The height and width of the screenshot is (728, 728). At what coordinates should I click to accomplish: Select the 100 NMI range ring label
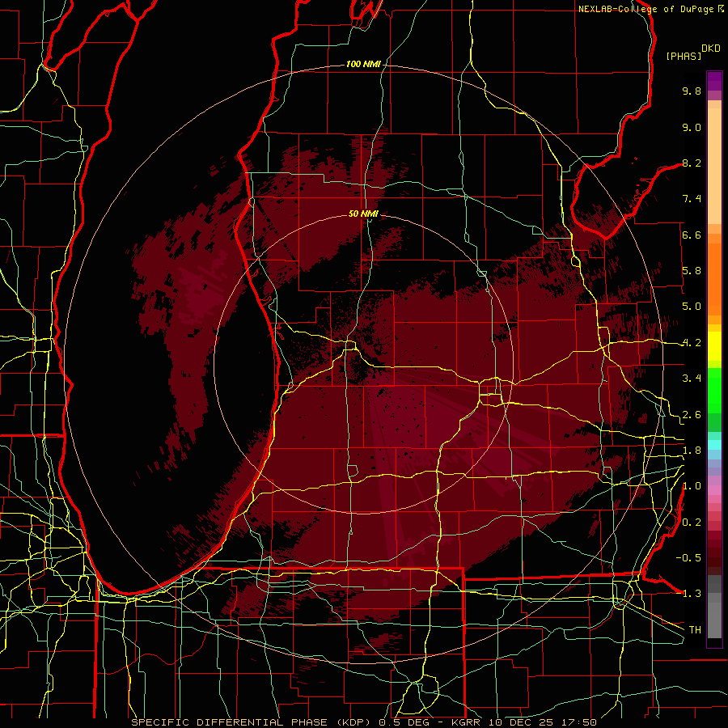tap(363, 64)
